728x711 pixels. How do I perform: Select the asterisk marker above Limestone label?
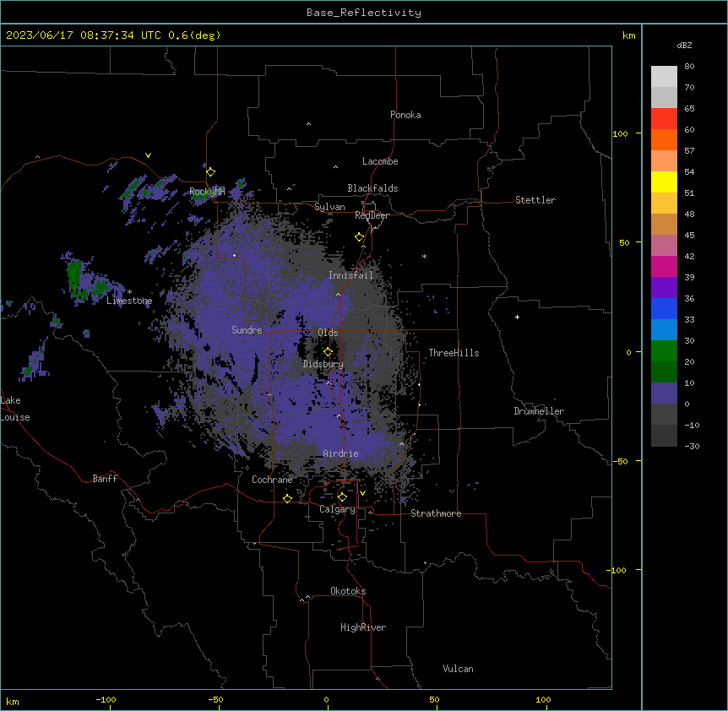coord(129,292)
